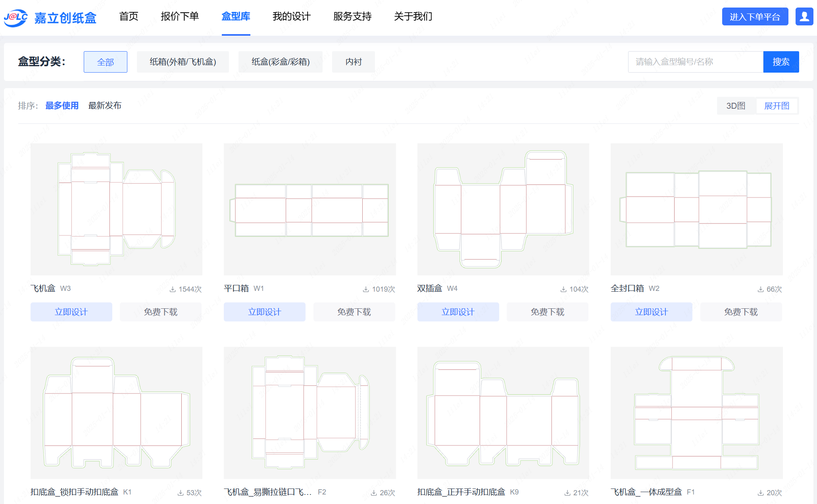Filter by 纸盒(彩盒/彩箱) category

click(281, 62)
